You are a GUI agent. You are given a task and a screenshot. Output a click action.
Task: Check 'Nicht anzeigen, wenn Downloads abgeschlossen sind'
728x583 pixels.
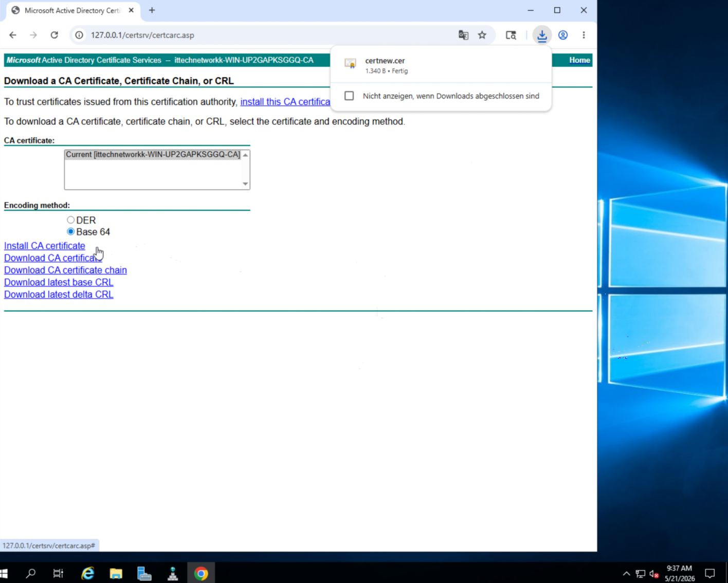(x=349, y=96)
